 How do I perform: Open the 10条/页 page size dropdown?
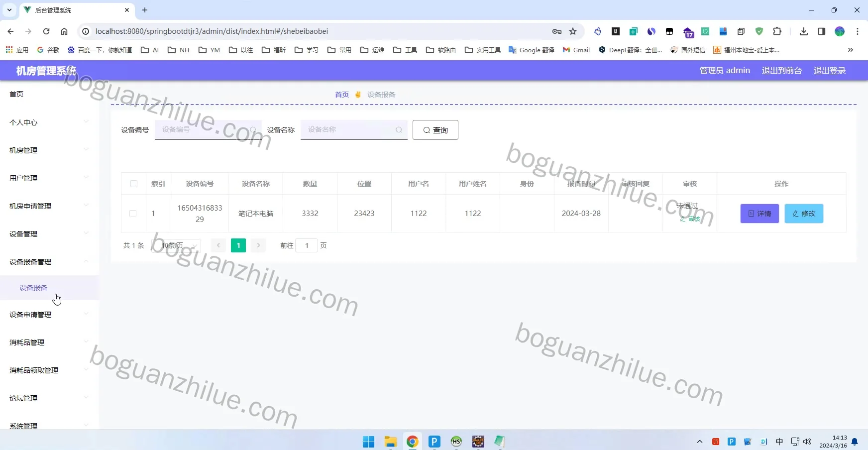point(176,245)
